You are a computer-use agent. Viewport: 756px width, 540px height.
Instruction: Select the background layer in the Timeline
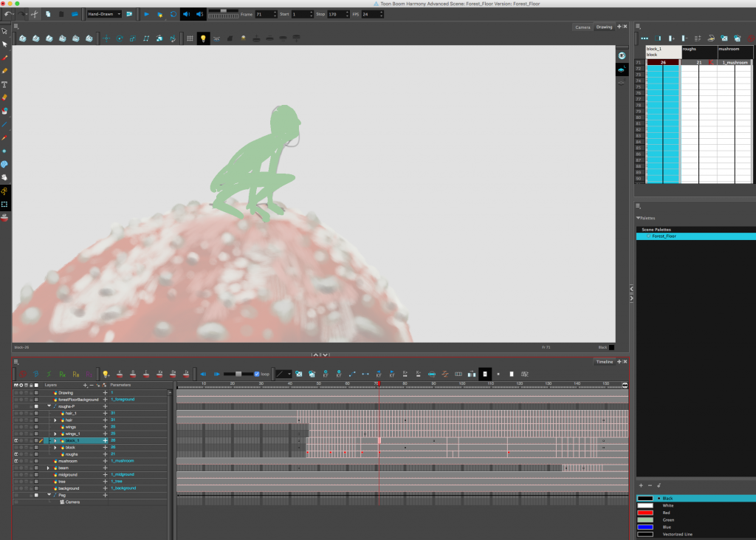click(69, 488)
